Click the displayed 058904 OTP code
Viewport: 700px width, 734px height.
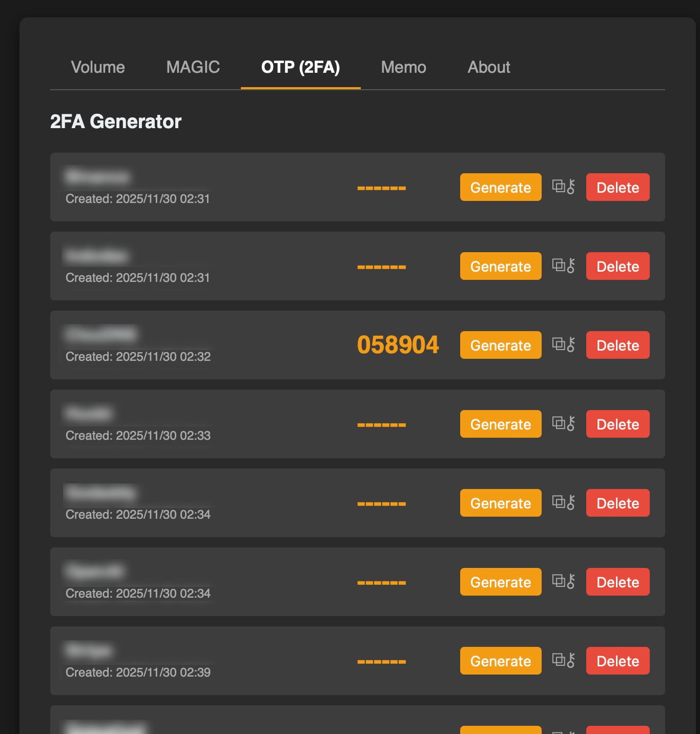point(398,345)
